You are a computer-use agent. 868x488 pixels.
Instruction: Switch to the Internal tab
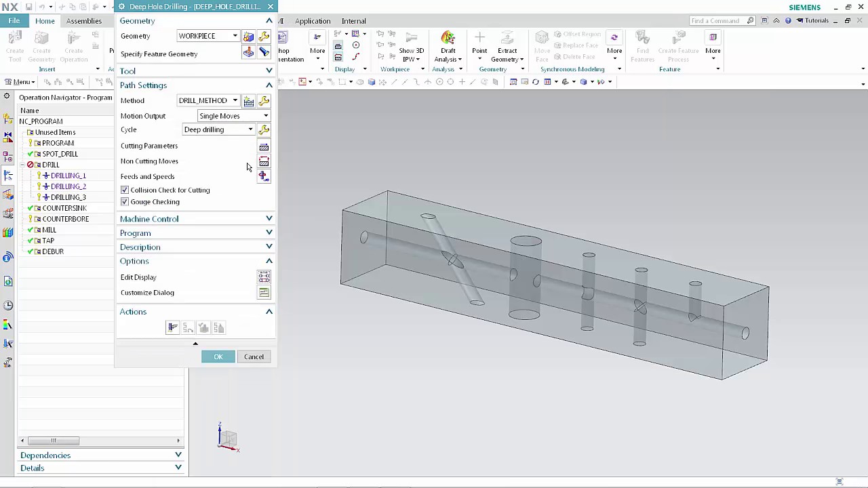[354, 21]
